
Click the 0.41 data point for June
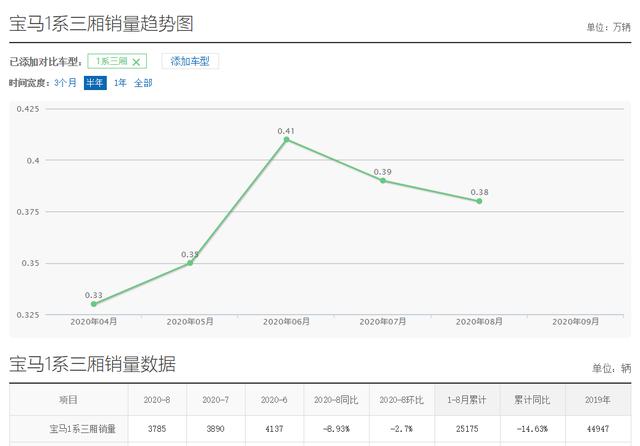(287, 140)
